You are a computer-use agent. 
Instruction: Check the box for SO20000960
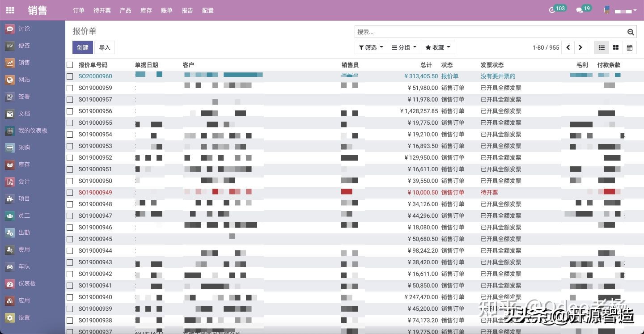point(70,76)
